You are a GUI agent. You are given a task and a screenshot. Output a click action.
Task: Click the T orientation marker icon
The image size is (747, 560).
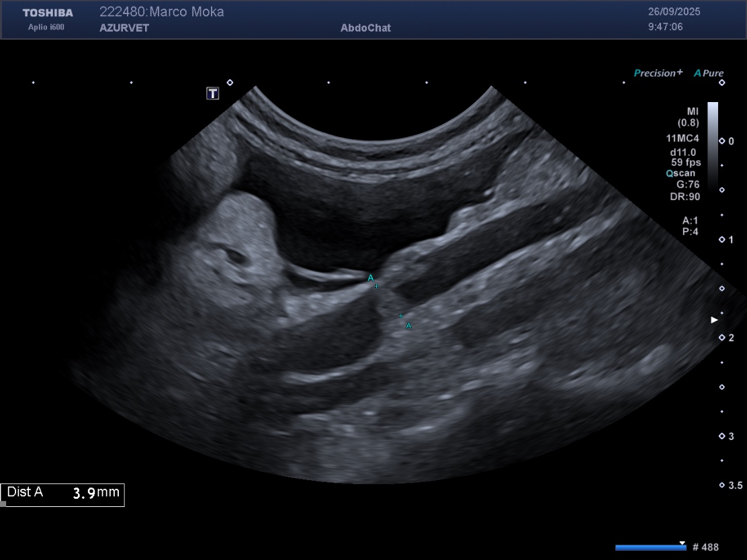pos(212,93)
